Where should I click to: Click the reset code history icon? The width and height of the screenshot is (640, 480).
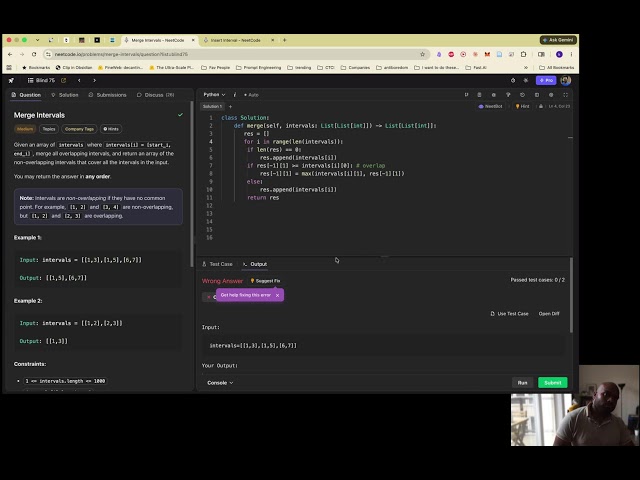coord(522,95)
